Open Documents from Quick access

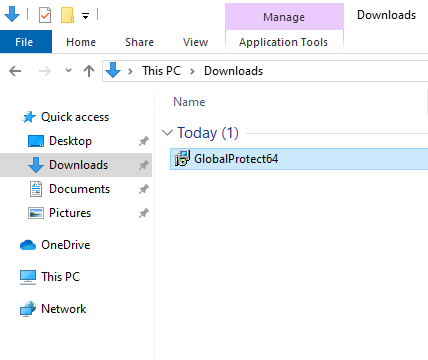pos(80,189)
